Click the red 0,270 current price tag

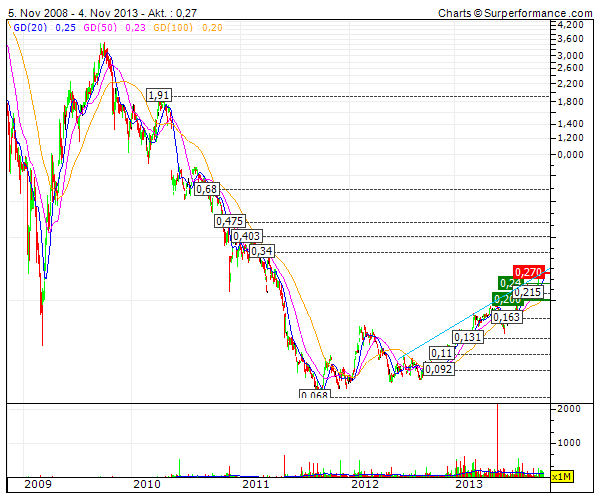(529, 272)
